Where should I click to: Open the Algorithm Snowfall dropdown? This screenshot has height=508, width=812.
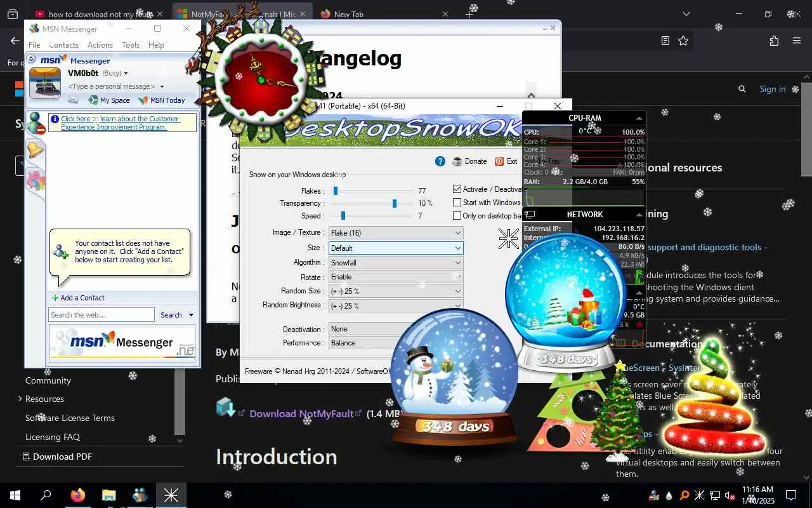(396, 262)
